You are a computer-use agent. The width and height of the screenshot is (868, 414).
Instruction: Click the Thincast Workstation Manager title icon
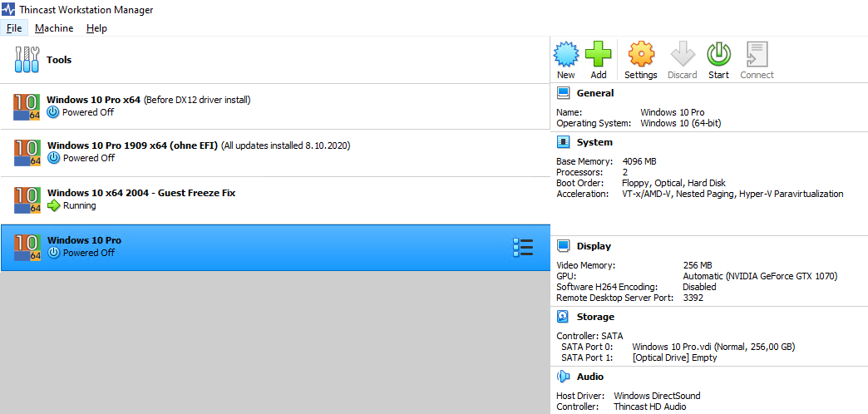[8, 9]
